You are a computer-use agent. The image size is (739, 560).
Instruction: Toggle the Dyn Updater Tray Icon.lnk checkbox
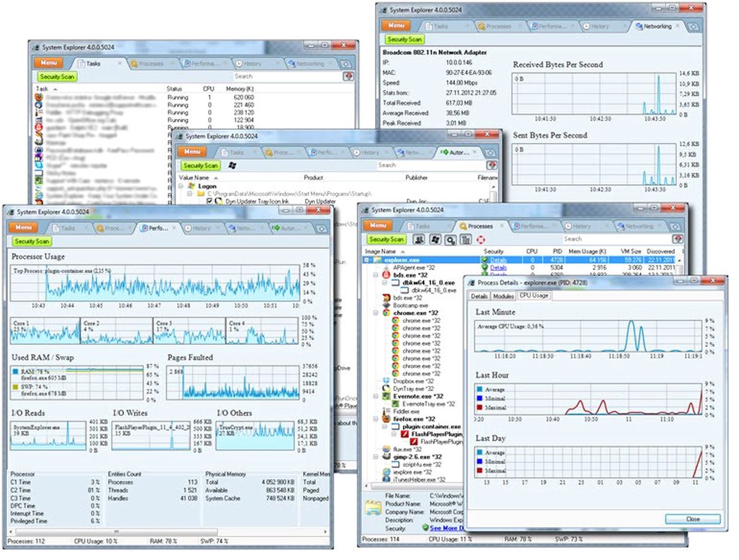click(x=209, y=201)
